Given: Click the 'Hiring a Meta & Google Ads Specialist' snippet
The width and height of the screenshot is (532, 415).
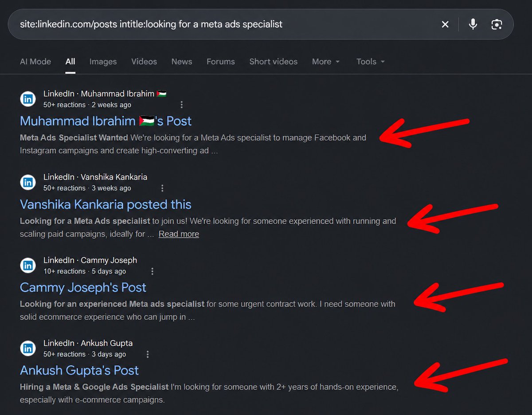Looking at the screenshot, I should pos(94,387).
